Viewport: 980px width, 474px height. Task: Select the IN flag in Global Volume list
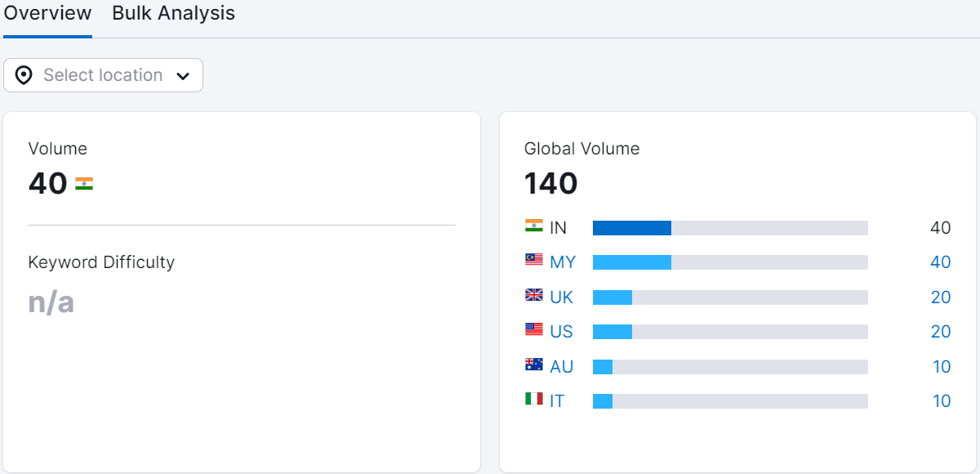click(x=532, y=227)
